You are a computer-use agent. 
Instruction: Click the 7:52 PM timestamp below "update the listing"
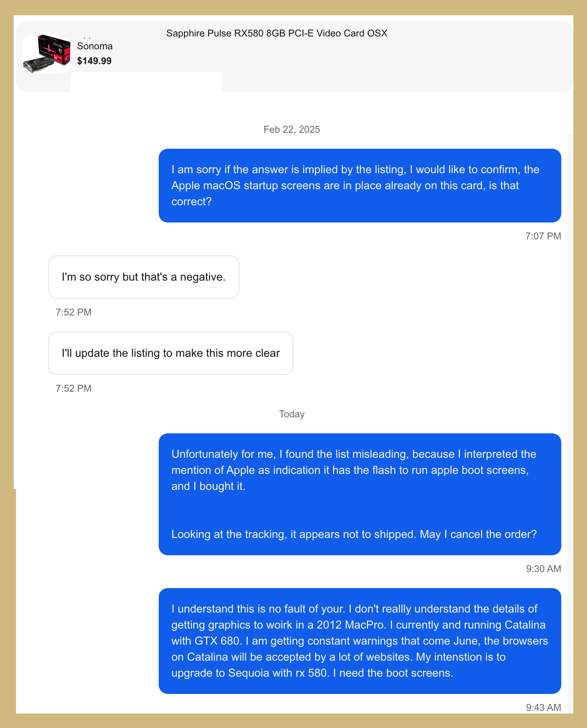74,388
